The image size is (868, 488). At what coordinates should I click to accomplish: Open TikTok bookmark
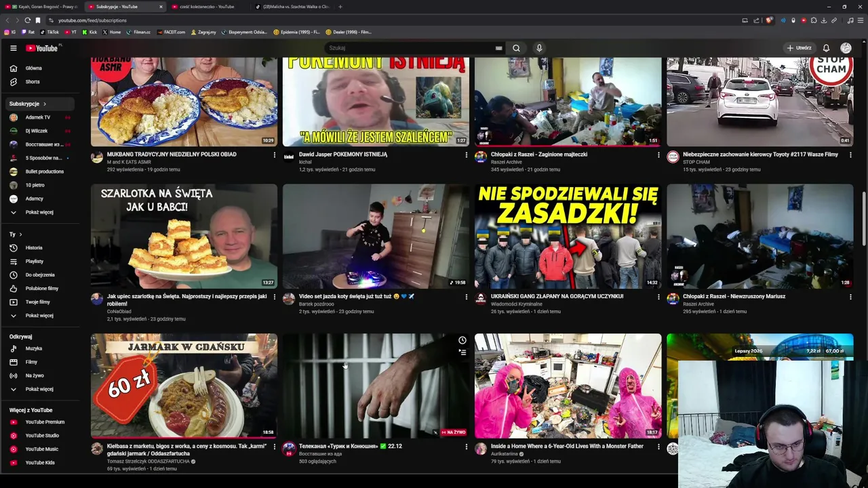[50, 32]
